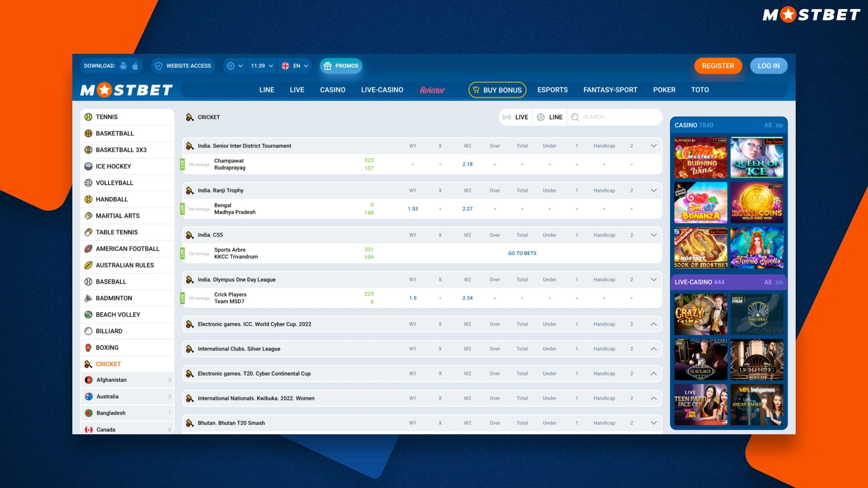
Task: Click into the search field
Action: (615, 117)
